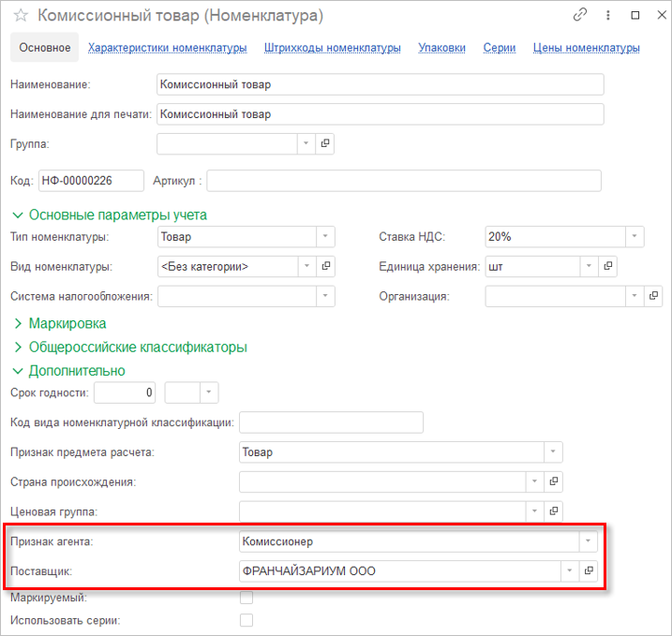Click the Артикул input field

point(403,180)
